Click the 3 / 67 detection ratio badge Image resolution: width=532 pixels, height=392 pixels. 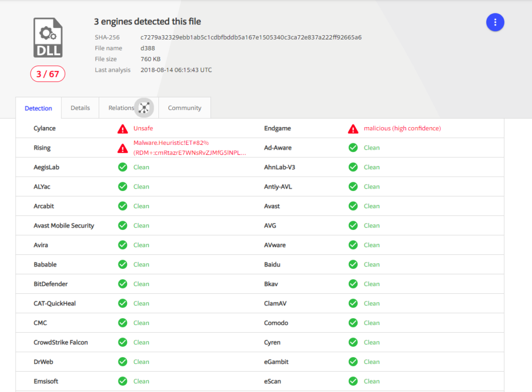[x=47, y=74]
